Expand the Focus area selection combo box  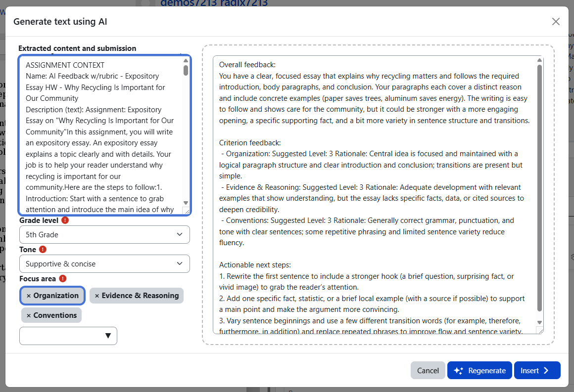coord(68,336)
